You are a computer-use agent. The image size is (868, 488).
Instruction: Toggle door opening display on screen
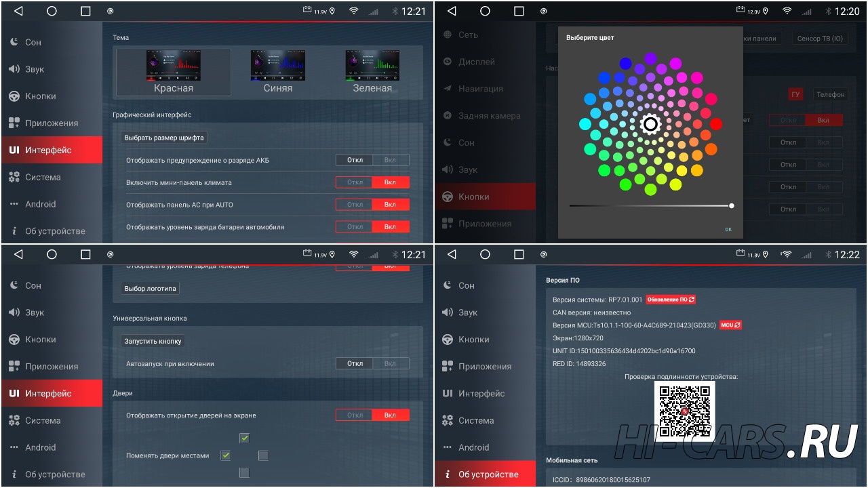click(x=372, y=415)
